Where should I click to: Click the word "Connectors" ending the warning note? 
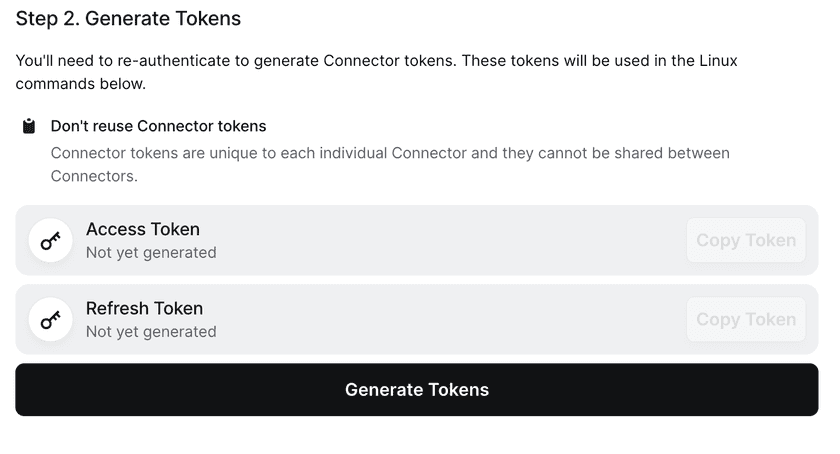pos(92,176)
